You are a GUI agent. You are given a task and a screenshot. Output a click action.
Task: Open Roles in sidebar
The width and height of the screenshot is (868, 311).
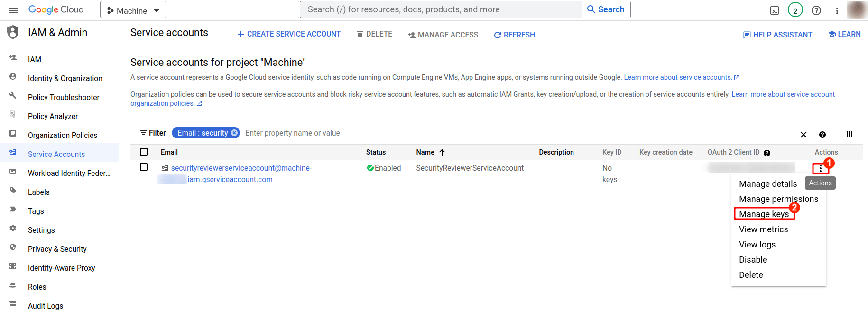tap(37, 287)
